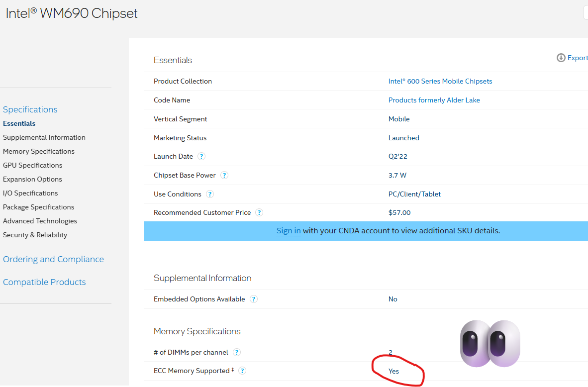Open Recommended Customer Price help icon
The image size is (588, 387).
(259, 212)
